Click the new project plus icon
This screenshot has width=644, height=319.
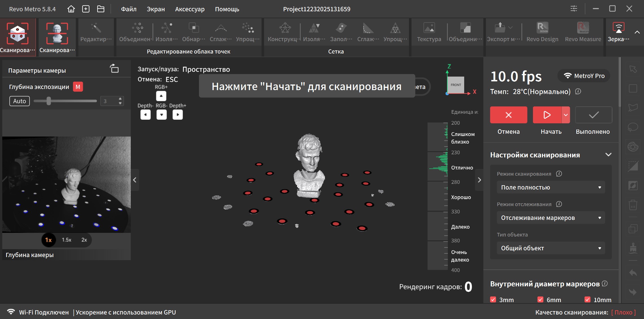pos(86,9)
